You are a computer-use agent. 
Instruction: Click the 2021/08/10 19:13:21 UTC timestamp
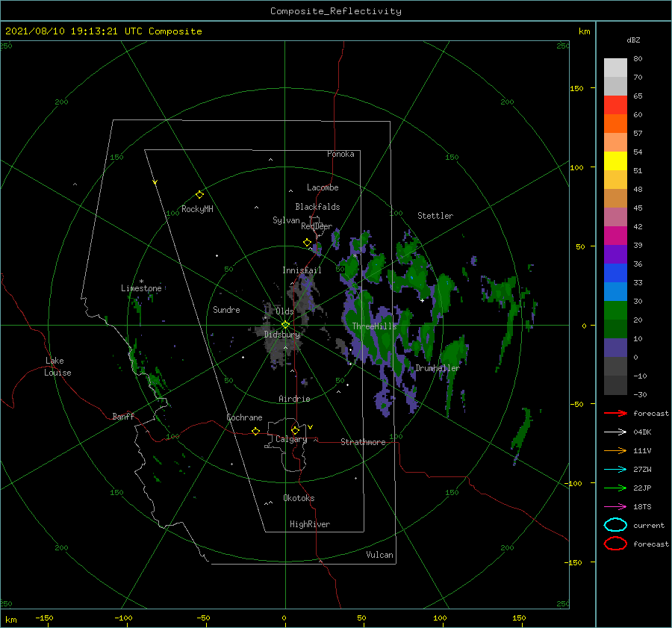pyautogui.click(x=103, y=31)
